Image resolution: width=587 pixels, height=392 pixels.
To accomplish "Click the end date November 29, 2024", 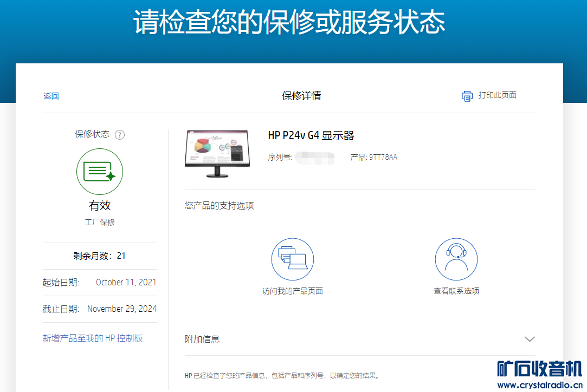I will click(x=122, y=309).
